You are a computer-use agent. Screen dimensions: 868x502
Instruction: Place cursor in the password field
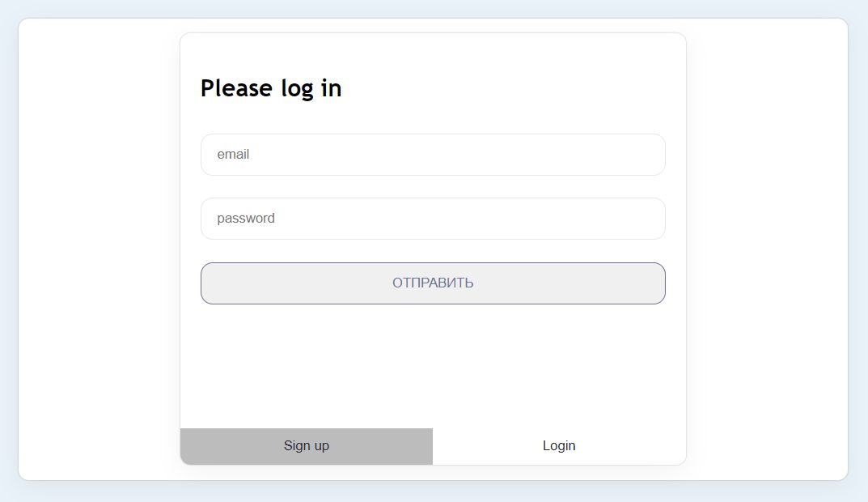(x=433, y=219)
